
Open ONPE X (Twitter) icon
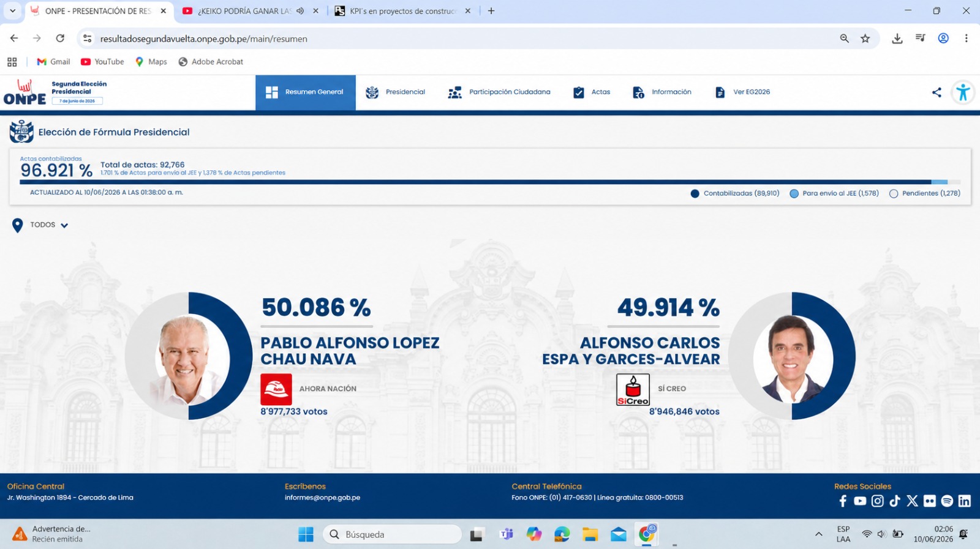coord(912,501)
